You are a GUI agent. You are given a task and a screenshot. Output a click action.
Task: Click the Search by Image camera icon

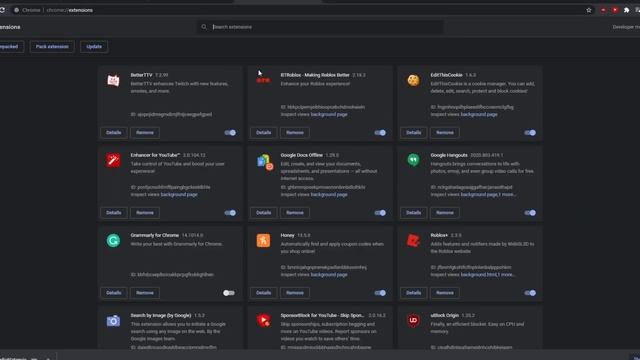pos(113,321)
